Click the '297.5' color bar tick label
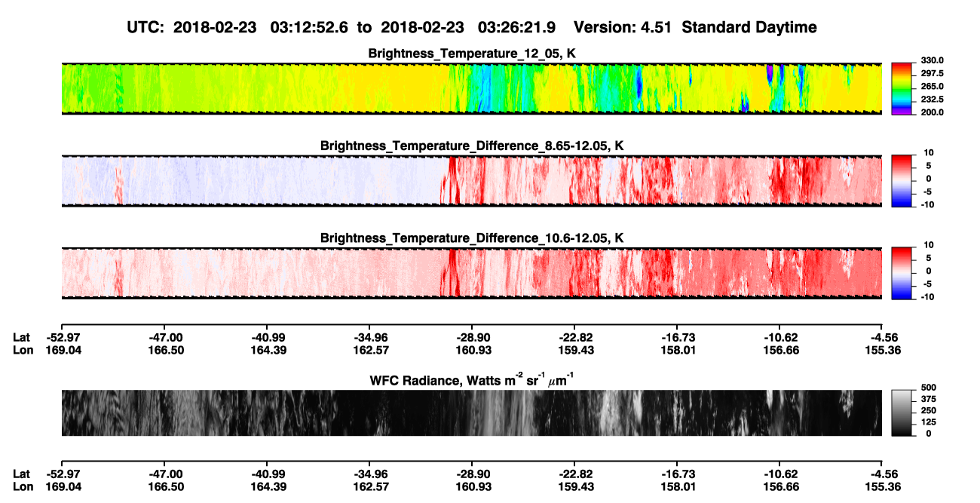 pyautogui.click(x=933, y=73)
